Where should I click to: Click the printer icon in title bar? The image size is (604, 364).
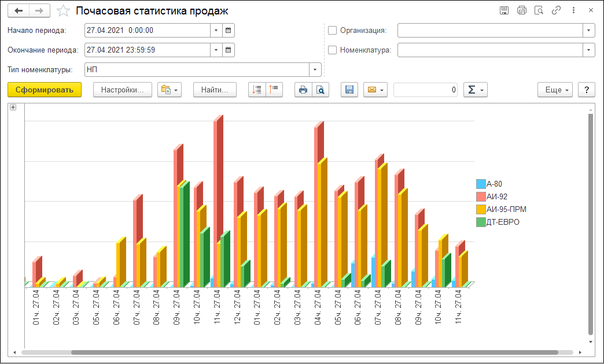(521, 10)
